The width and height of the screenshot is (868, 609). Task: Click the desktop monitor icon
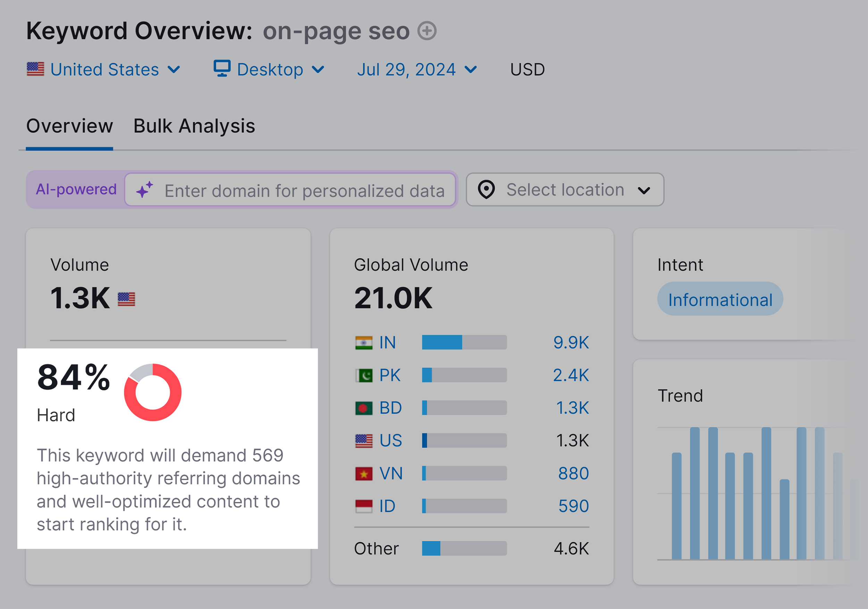click(x=222, y=68)
